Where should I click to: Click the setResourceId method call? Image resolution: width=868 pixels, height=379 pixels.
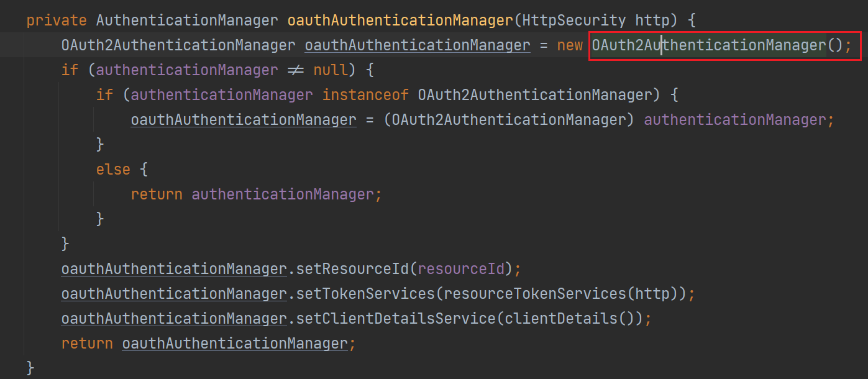click(352, 269)
